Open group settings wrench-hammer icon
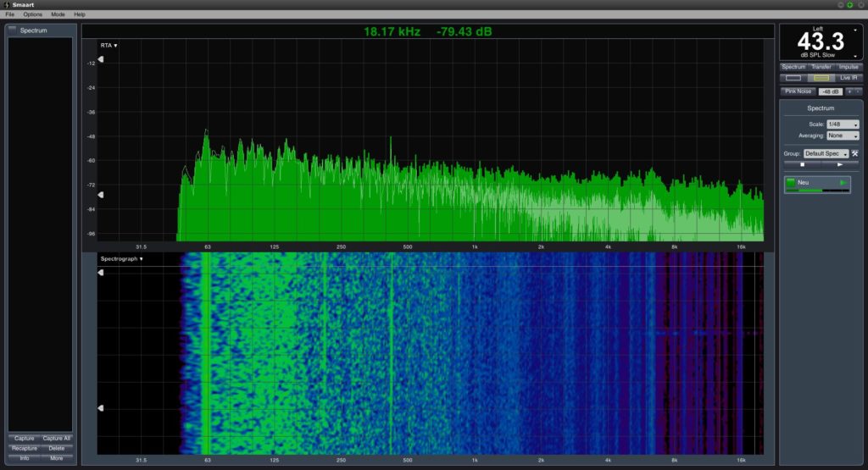 855,154
